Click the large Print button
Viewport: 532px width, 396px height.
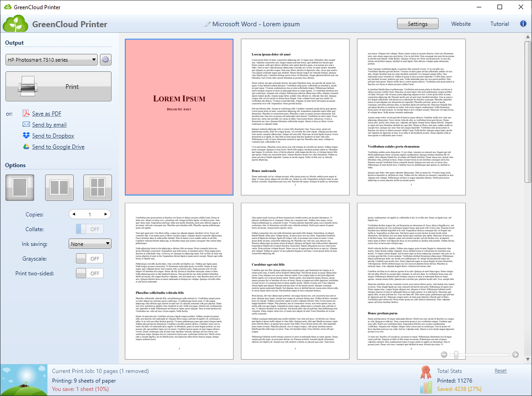point(58,87)
